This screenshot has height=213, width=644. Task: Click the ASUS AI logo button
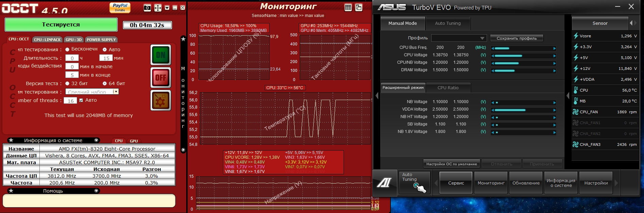point(385,183)
